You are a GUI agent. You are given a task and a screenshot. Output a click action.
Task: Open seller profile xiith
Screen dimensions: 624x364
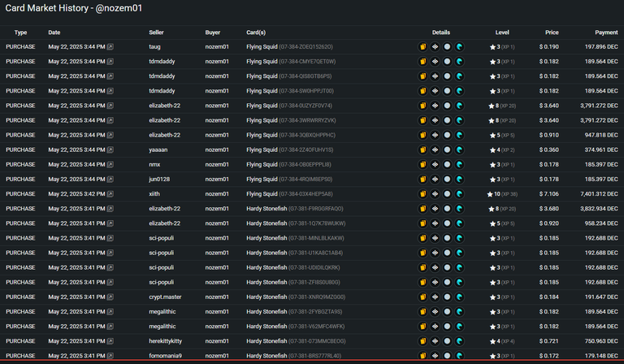[x=154, y=194]
